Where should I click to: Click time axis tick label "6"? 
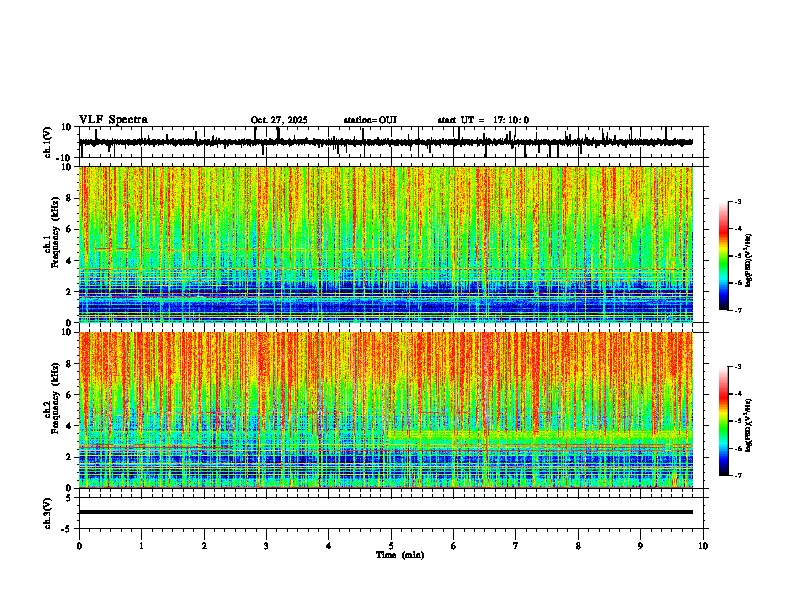coord(454,546)
